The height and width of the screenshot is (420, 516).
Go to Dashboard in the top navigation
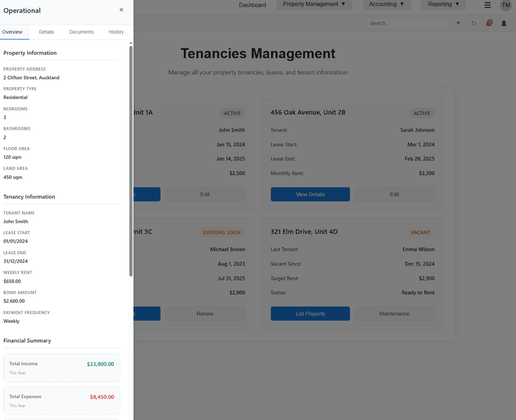(x=252, y=5)
